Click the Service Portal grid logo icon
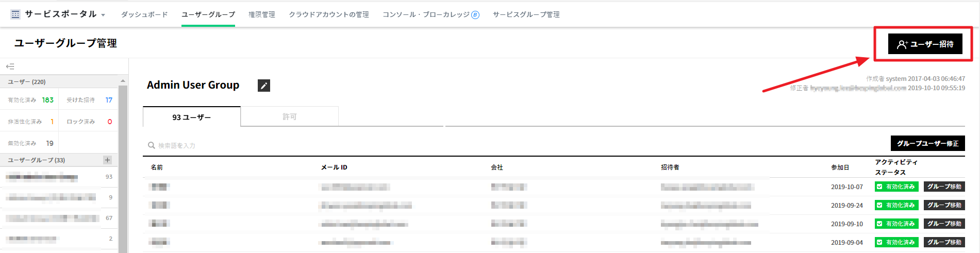 tap(15, 14)
